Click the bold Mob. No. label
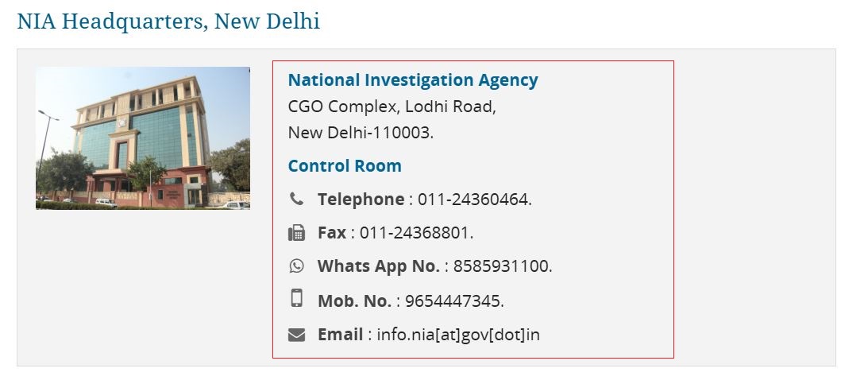This screenshot has height=380, width=868. (x=354, y=301)
